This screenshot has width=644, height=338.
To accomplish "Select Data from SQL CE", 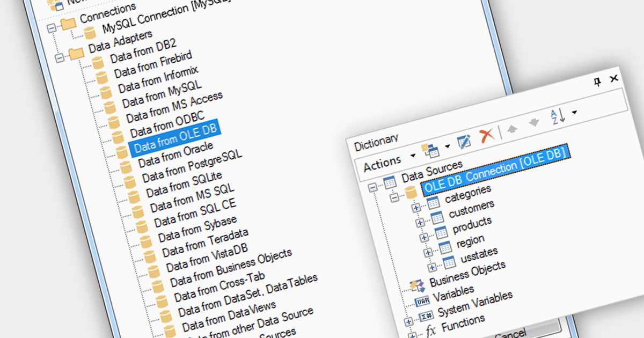I will tap(195, 212).
